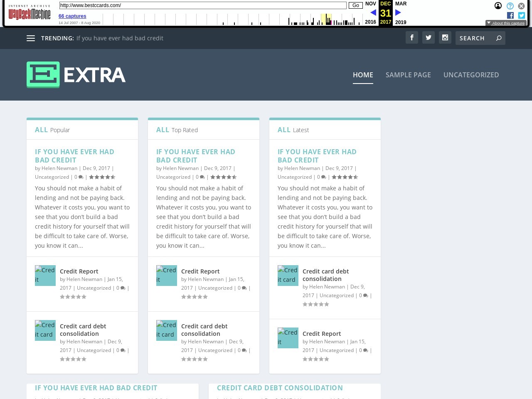Open the 66 captures link

(72, 16)
